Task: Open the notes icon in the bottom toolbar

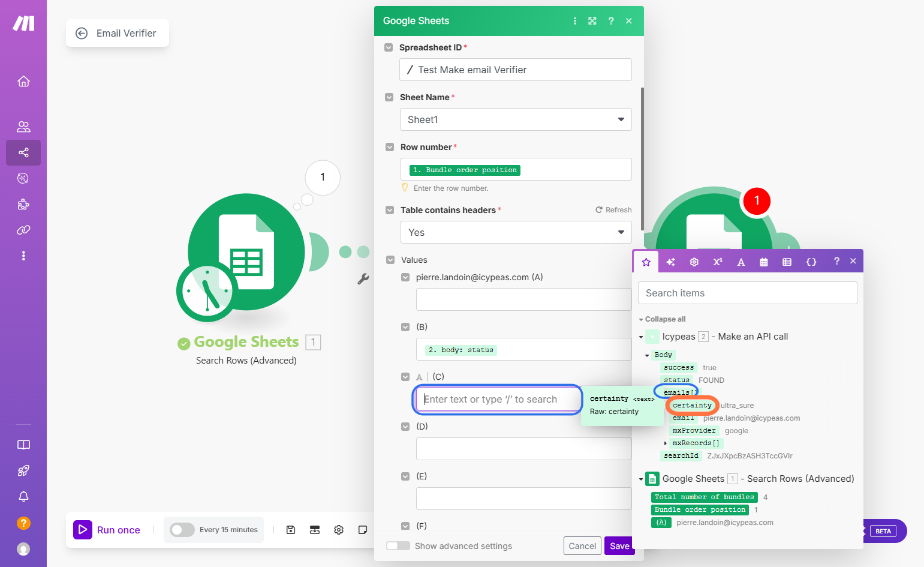Action: [362, 530]
